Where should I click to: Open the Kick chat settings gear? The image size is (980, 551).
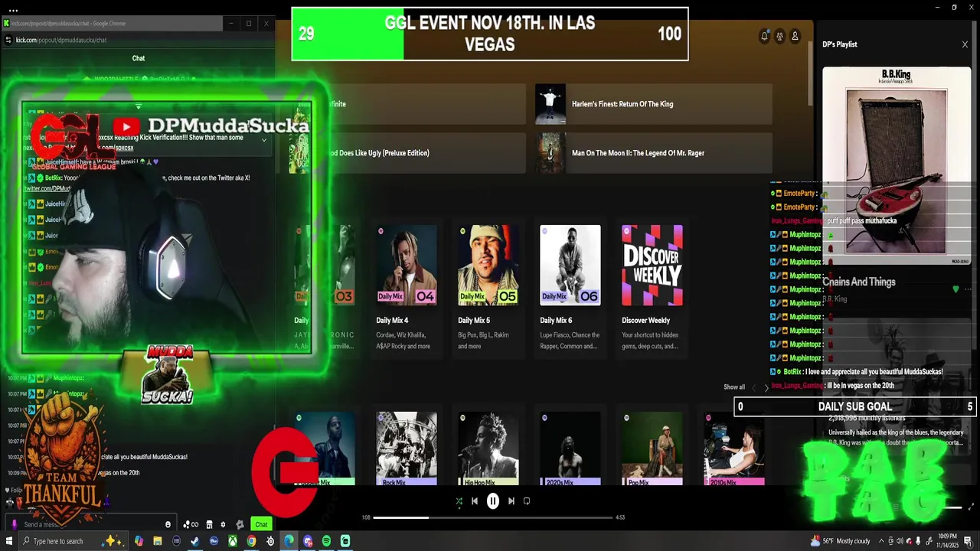(x=223, y=524)
